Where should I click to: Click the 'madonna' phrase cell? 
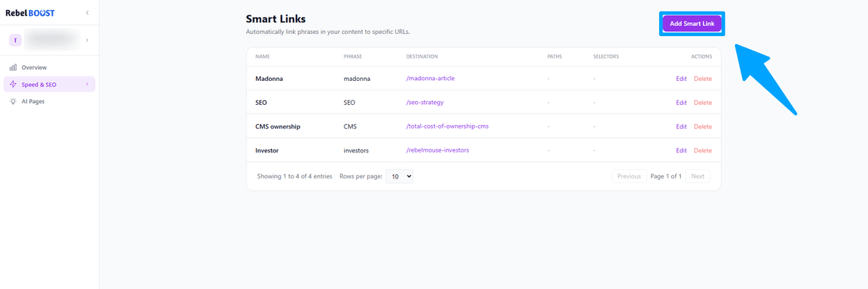(x=357, y=78)
